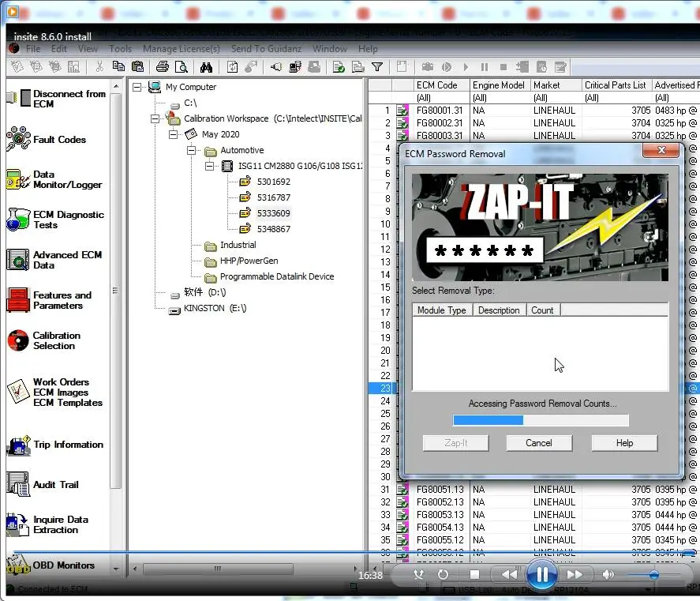Viewport: 700px width, 601px height.
Task: Open Work Orders ECM Images ECM Templates
Action: (55, 393)
